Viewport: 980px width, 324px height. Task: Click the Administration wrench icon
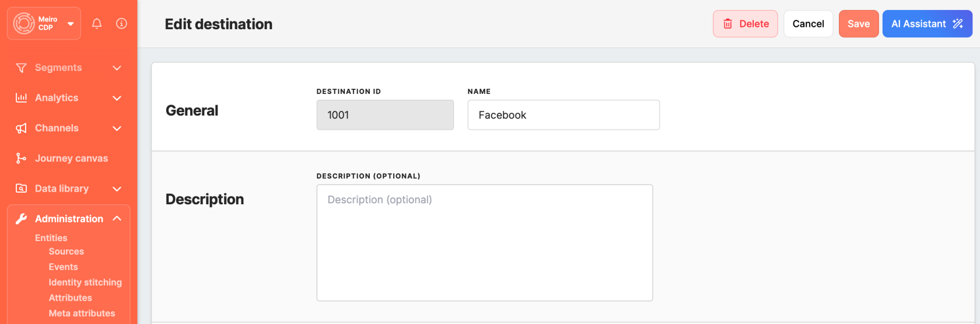22,219
